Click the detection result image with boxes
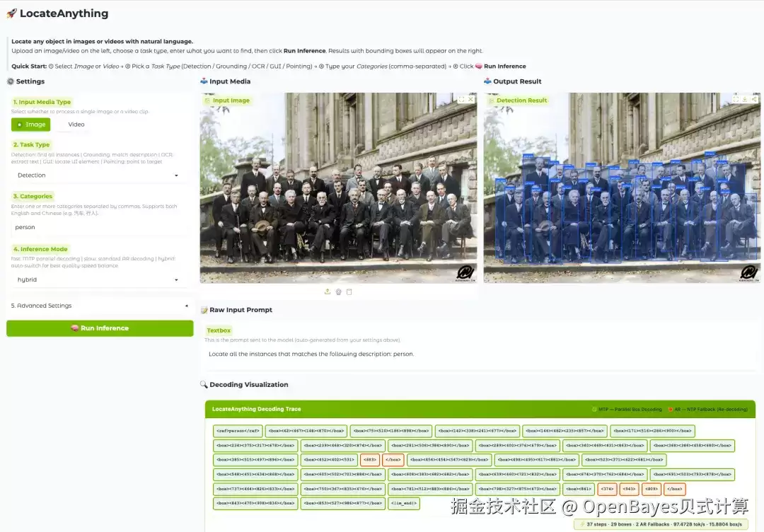The width and height of the screenshot is (764, 532). click(622, 187)
